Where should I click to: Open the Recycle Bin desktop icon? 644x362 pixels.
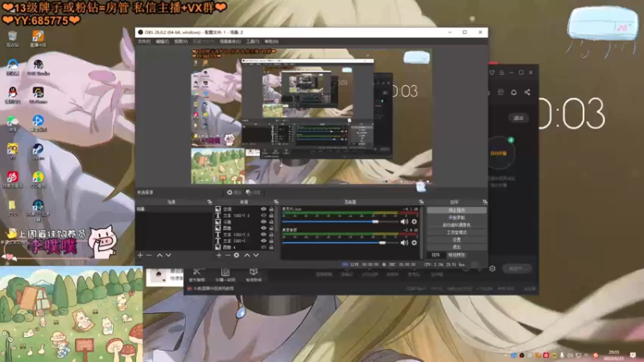click(x=12, y=39)
